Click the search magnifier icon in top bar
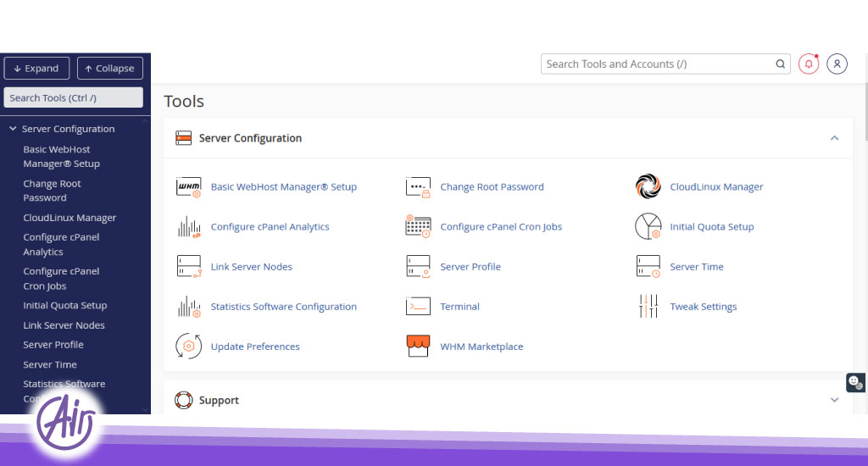This screenshot has height=466, width=868. point(780,64)
